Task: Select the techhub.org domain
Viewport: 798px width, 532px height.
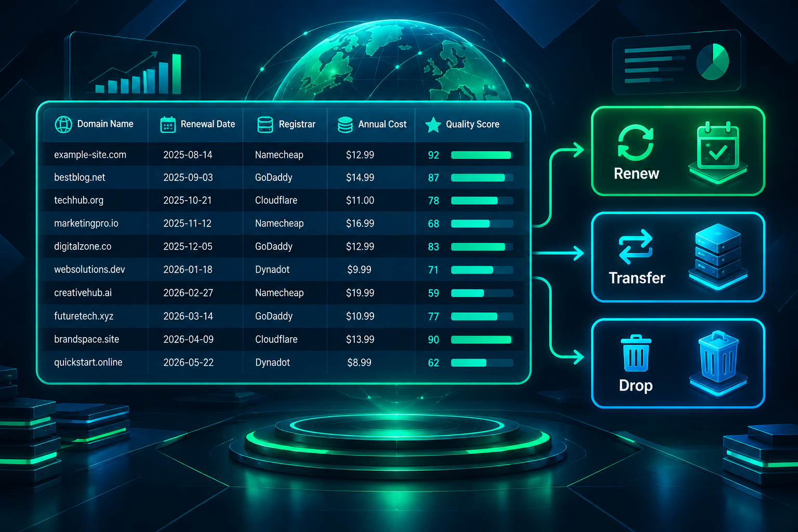Action: pos(79,201)
